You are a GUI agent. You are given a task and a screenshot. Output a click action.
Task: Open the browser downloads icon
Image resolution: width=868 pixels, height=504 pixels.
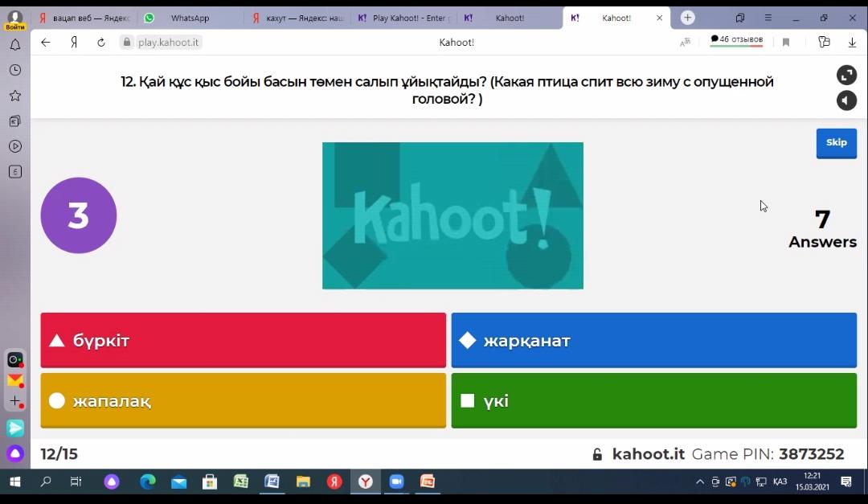852,43
